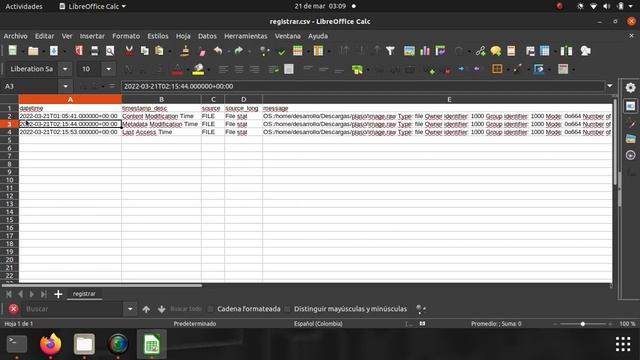Open sidebar Settings gear
Screen dimensions: 640x360
(631, 87)
